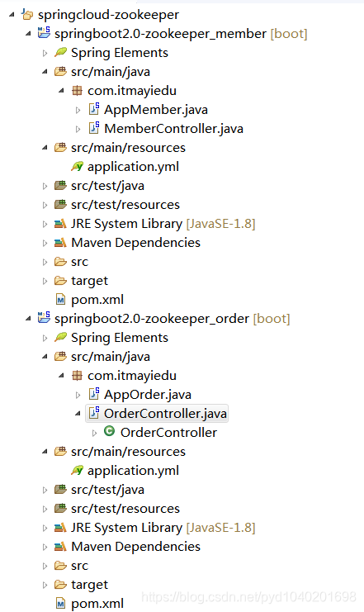Viewport: 364px width, 612px height.
Task: Select src folder label under zookeeper_order
Action: pyautogui.click(x=79, y=566)
